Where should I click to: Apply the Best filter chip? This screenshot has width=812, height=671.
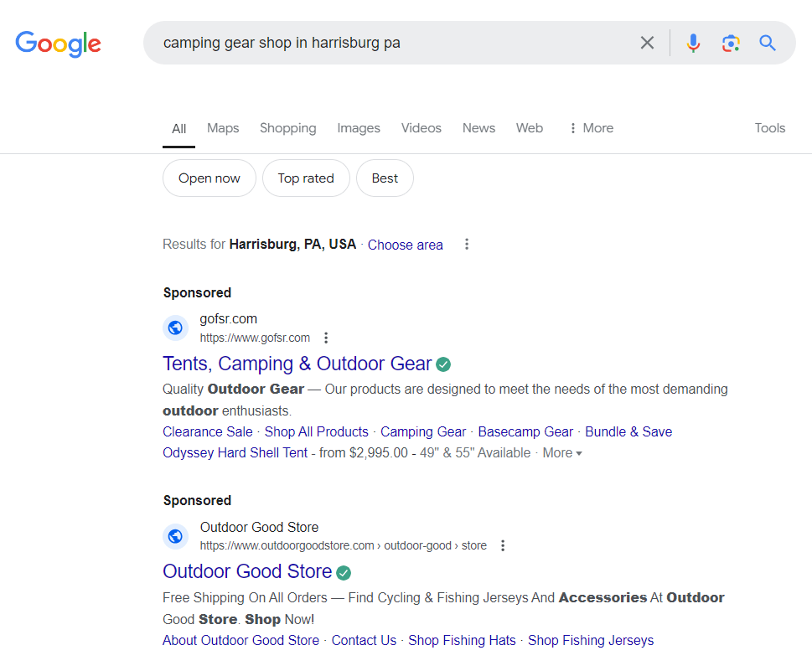(x=385, y=178)
